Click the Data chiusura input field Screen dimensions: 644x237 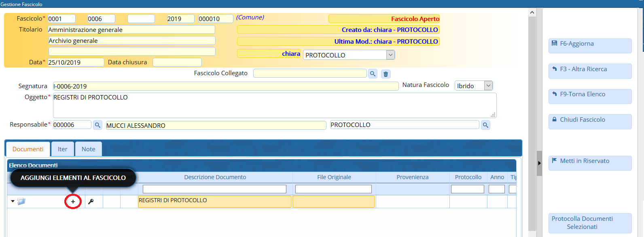(177, 62)
